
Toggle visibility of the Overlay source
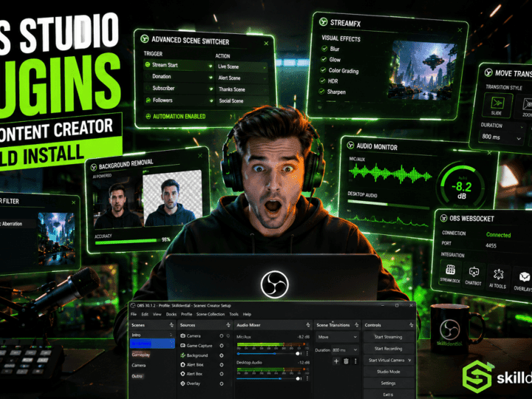222,383
